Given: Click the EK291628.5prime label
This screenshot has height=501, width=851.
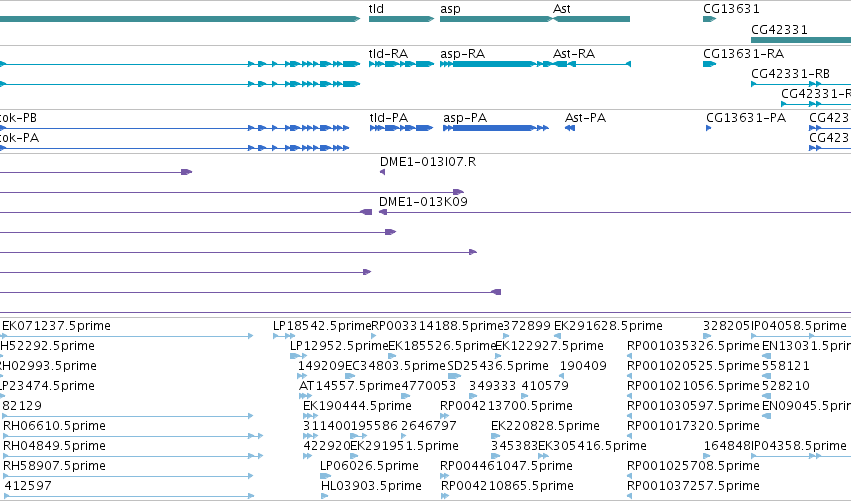Looking at the screenshot, I should [x=608, y=326].
